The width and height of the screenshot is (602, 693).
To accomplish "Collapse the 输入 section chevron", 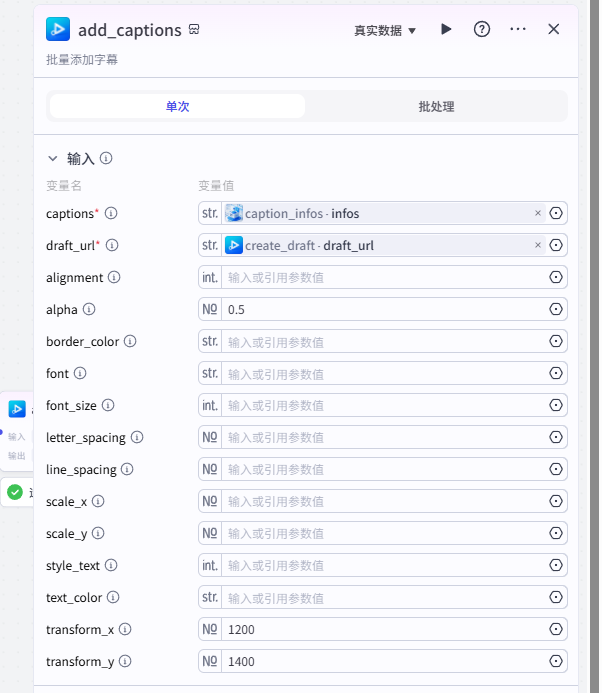I will pyautogui.click(x=53, y=158).
